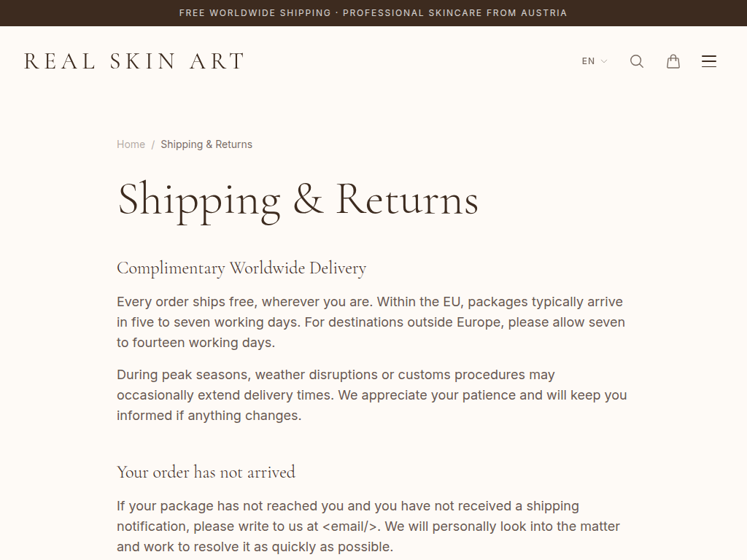Click the large Shipping & Returns page title
This screenshot has height=560, width=747.
pos(298,199)
